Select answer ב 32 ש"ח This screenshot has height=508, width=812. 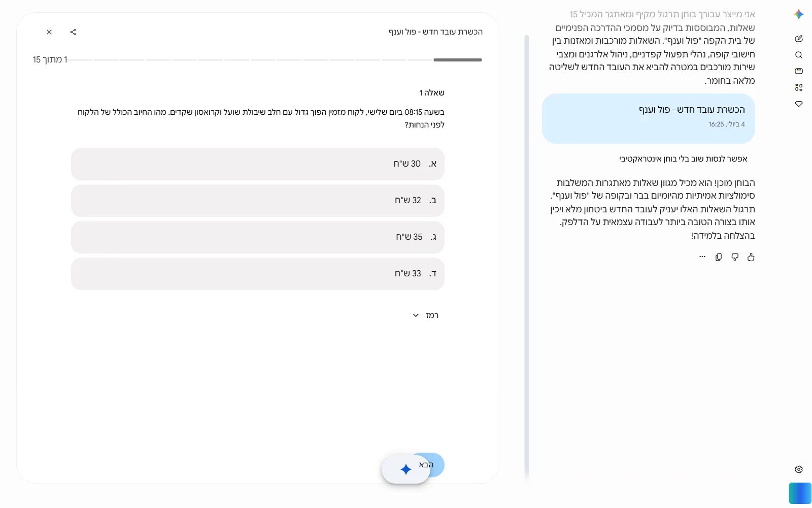[258, 201]
